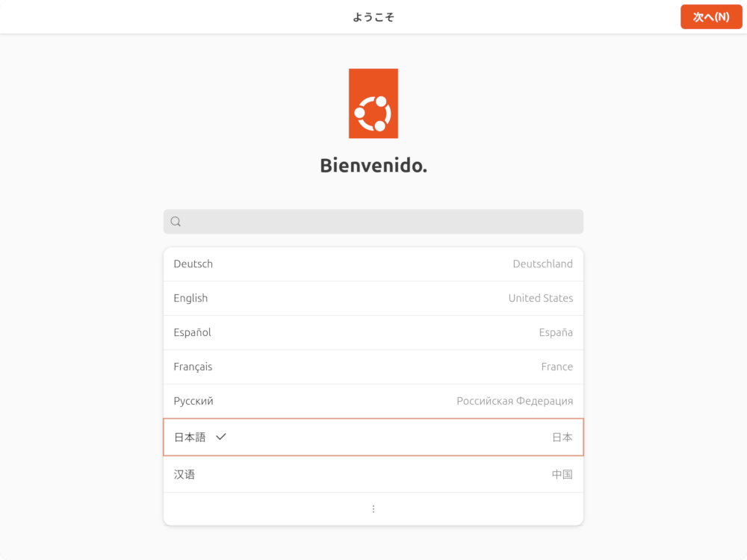Click the United States region label
This screenshot has width=747, height=560.
click(541, 298)
